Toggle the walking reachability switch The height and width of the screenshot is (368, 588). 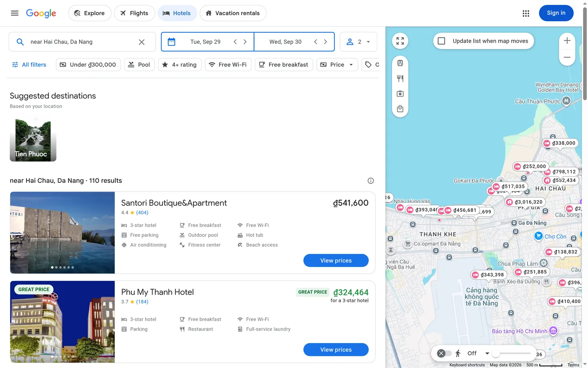(x=444, y=353)
